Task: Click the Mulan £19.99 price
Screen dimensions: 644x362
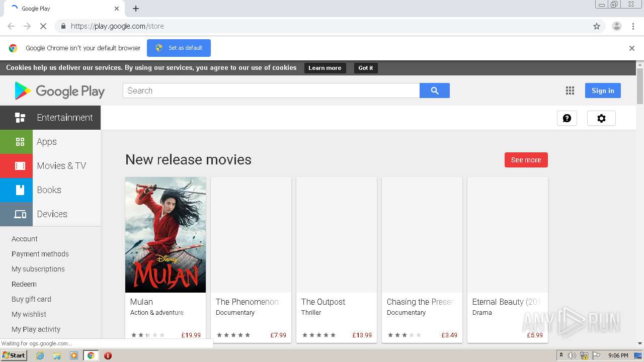Action: 191,335
